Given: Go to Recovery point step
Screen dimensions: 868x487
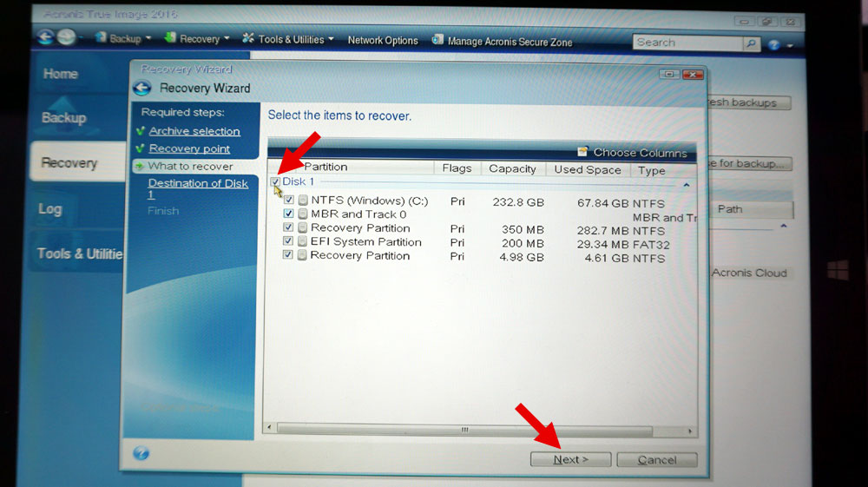Looking at the screenshot, I should (x=189, y=148).
